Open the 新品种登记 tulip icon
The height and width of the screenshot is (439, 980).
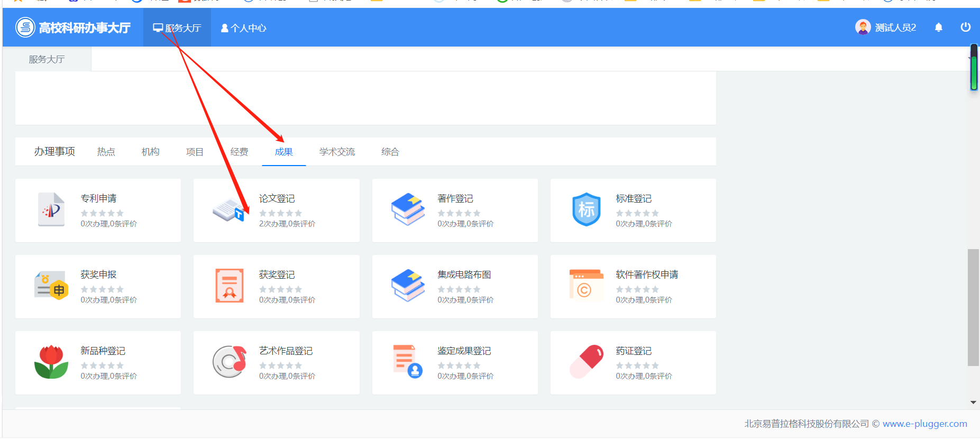tap(51, 362)
